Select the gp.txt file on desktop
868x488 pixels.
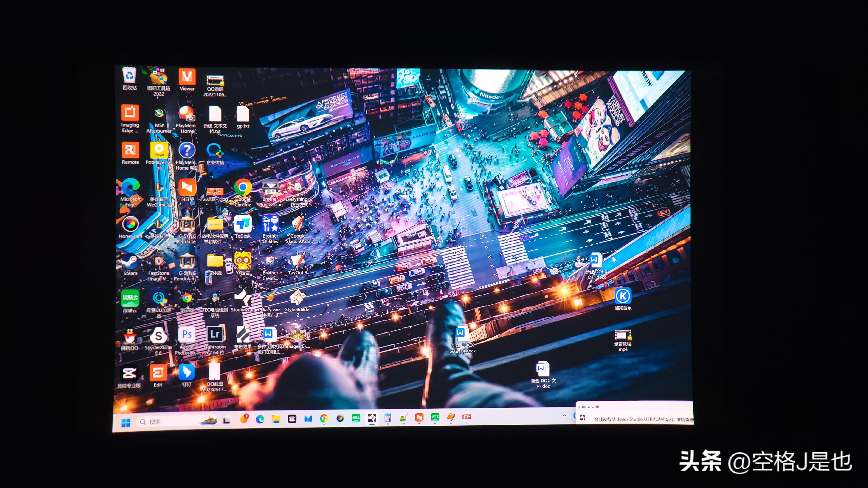(243, 114)
